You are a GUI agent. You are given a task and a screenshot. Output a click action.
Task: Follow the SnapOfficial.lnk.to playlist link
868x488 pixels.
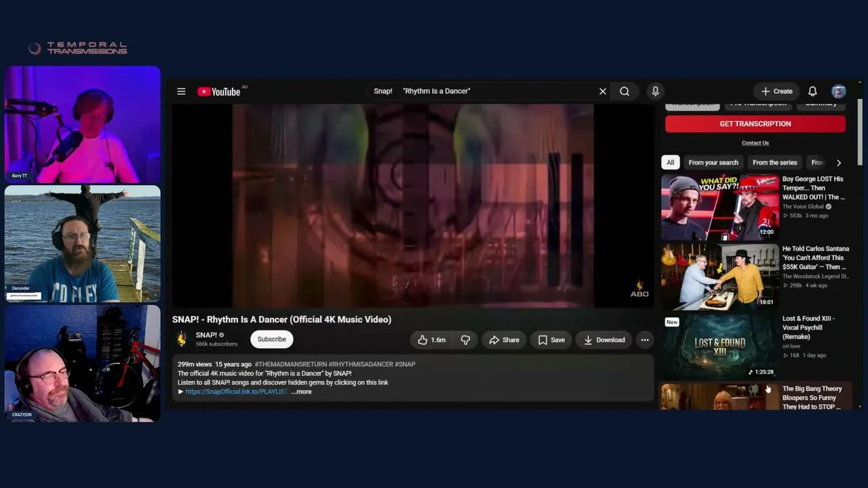[236, 392]
